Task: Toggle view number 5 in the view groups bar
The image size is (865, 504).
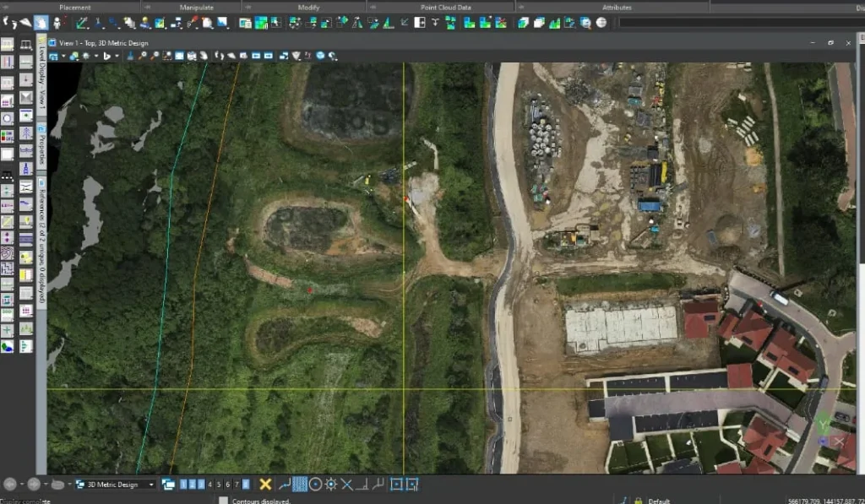Action: [x=219, y=484]
